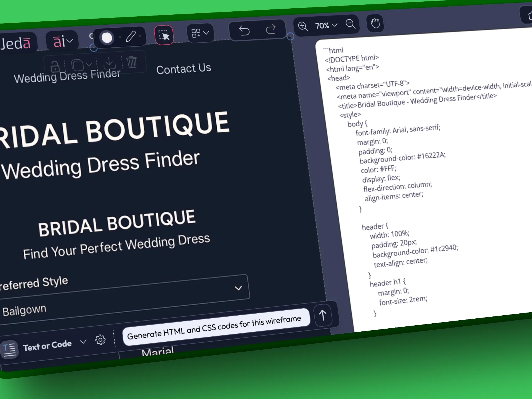Screen dimensions: 532x399
Task: Select the pencil draw tool
Action: point(131,36)
